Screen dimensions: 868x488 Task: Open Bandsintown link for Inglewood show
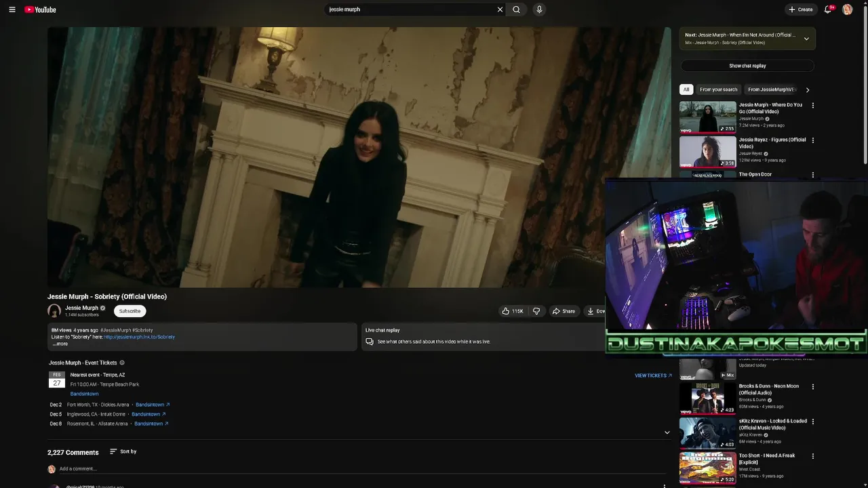[x=149, y=414]
